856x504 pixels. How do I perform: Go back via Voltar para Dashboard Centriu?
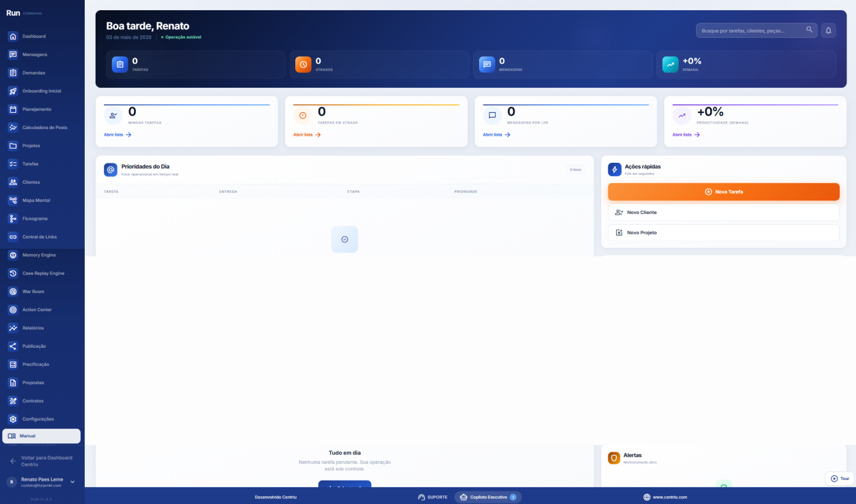(x=42, y=461)
